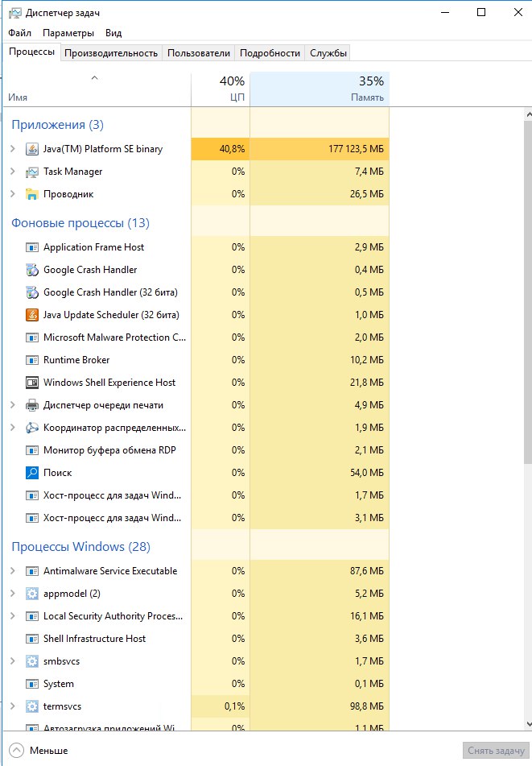532x766 pixels.
Task: Click the Java Update Scheduler icon
Action: 31,315
